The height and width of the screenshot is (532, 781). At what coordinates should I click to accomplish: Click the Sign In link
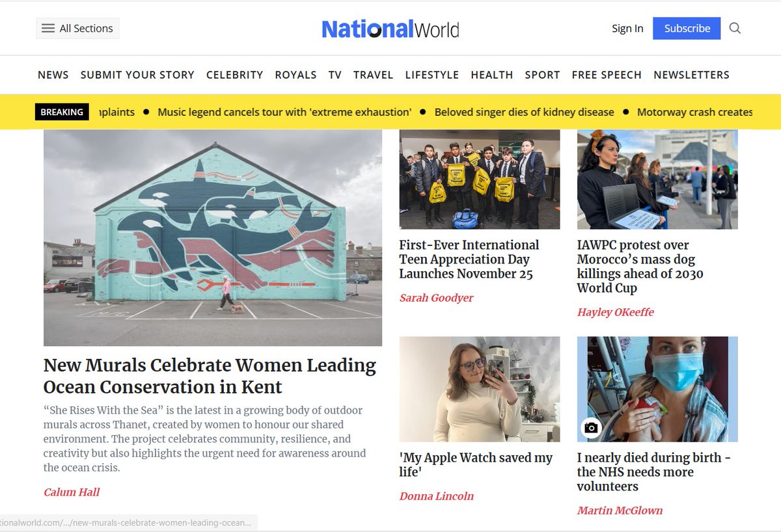click(x=627, y=29)
